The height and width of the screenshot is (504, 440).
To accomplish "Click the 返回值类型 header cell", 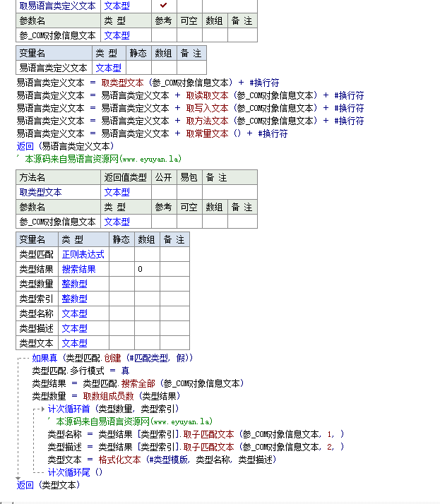I will 126,177.
